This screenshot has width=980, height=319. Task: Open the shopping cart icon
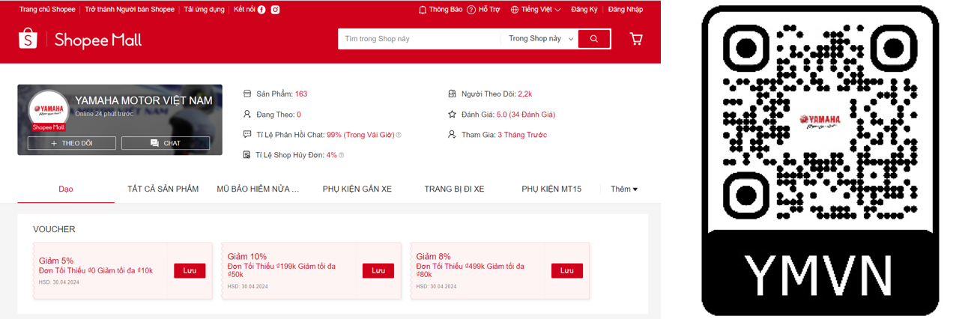point(636,38)
